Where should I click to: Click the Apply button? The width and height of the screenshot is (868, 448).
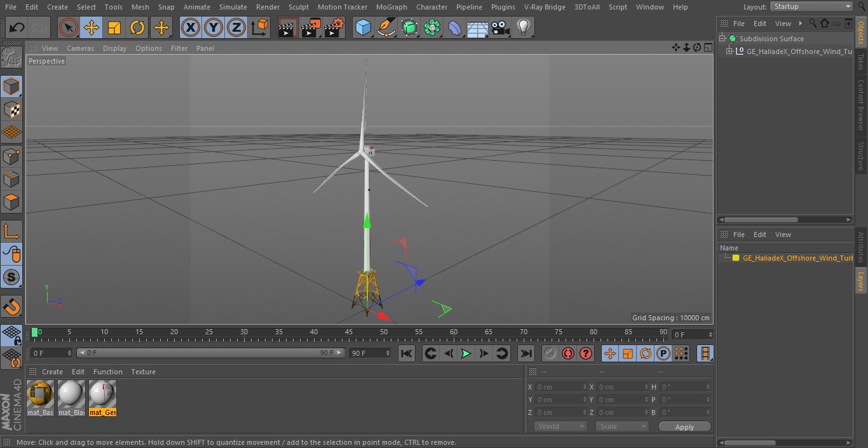pyautogui.click(x=684, y=427)
